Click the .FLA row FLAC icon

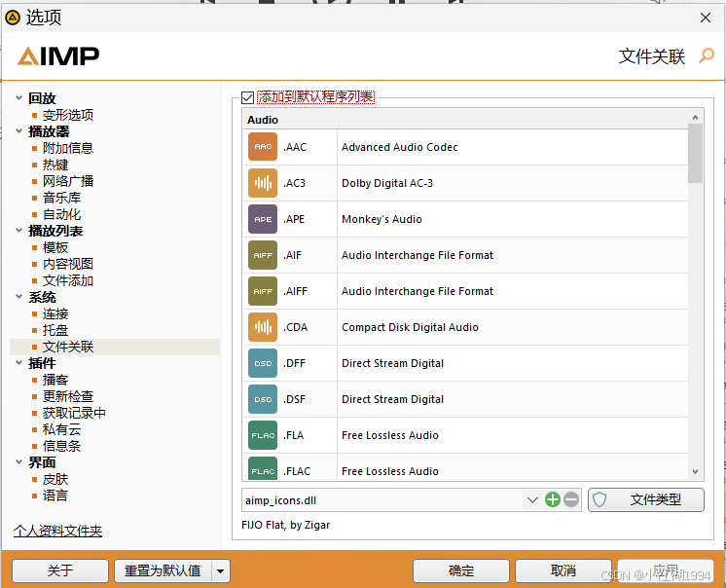(x=263, y=435)
